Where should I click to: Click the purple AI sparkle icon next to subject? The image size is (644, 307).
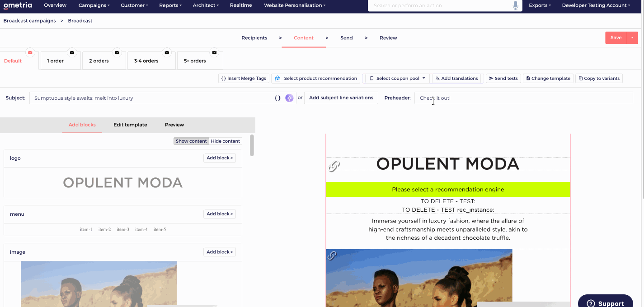click(x=289, y=98)
